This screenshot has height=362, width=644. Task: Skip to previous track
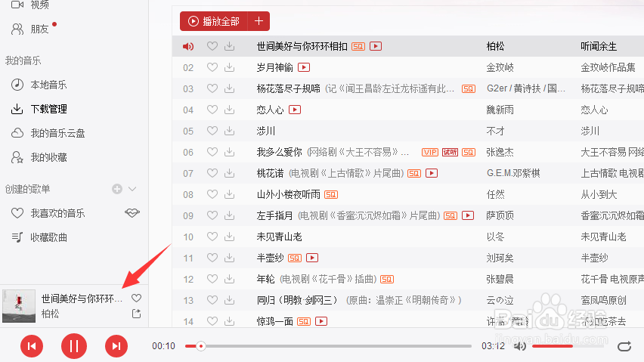(x=32, y=346)
